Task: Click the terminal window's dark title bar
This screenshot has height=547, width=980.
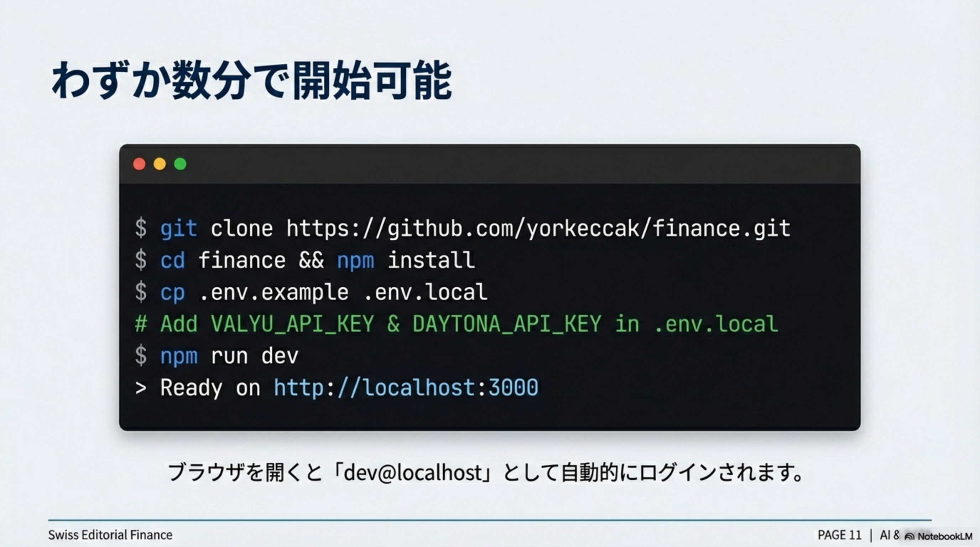Action: [x=495, y=164]
